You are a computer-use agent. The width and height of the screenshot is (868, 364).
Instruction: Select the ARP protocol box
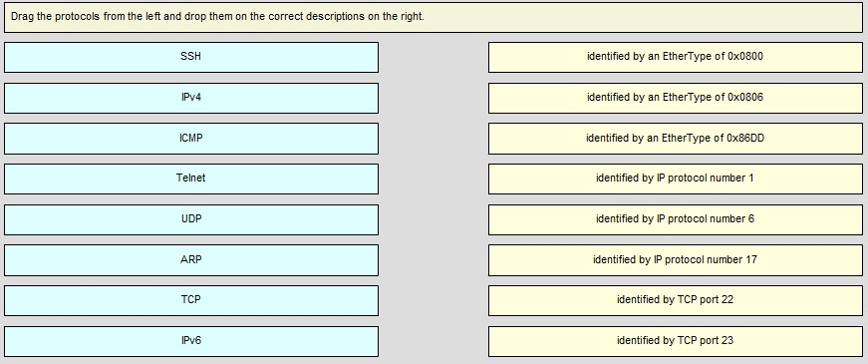click(191, 260)
